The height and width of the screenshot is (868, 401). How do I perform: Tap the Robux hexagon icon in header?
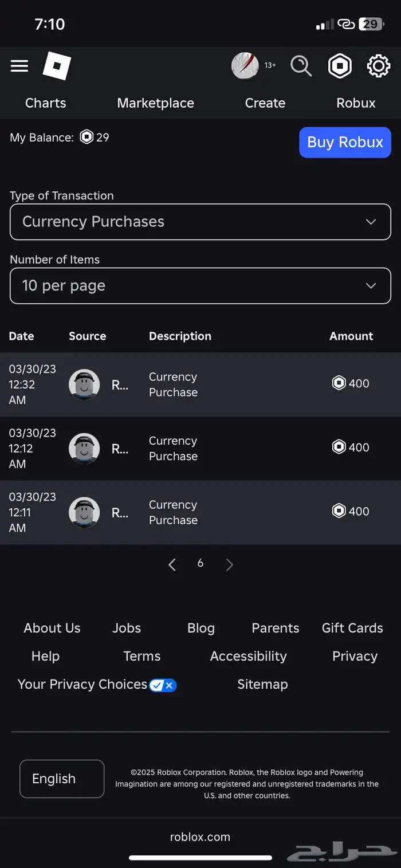click(340, 66)
